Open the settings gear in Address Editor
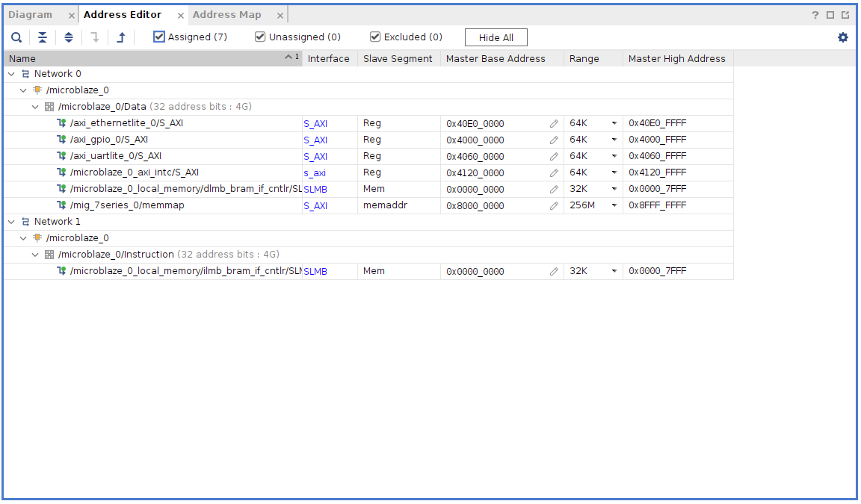Viewport: 861px width, 504px height. pos(843,37)
